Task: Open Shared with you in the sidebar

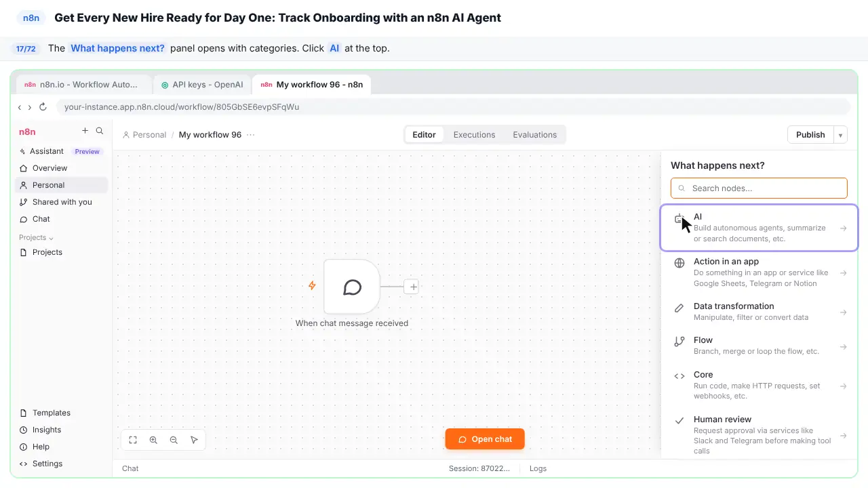Action: pyautogui.click(x=61, y=202)
